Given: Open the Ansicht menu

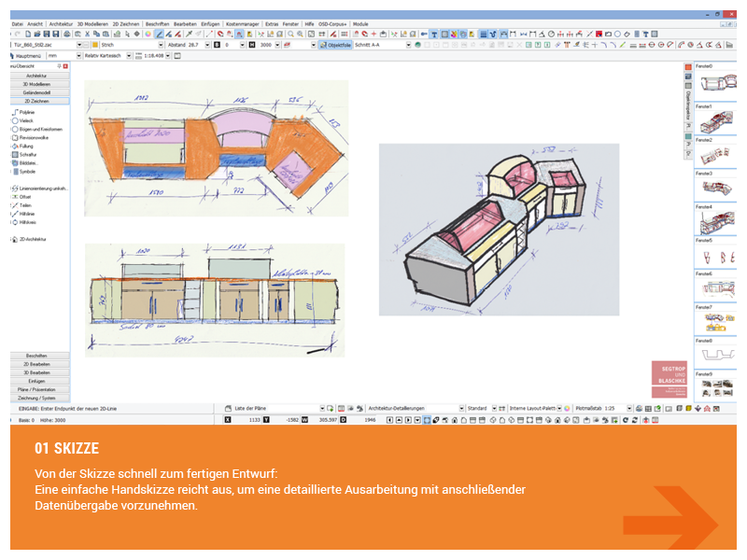Looking at the screenshot, I should pyautogui.click(x=35, y=24).
